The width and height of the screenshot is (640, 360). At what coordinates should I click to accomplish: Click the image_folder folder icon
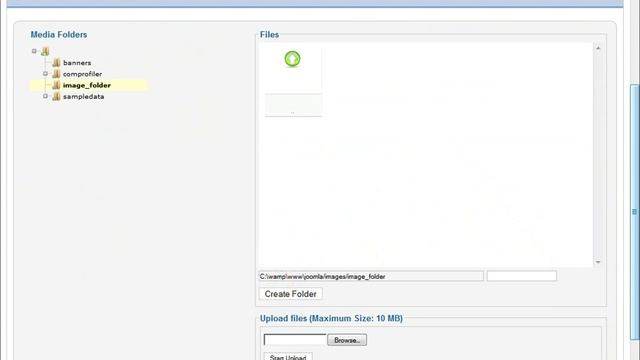56,85
